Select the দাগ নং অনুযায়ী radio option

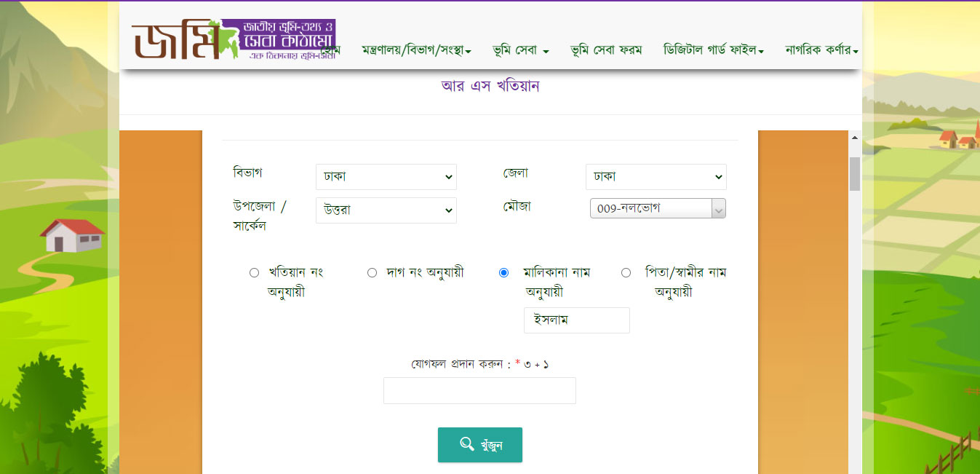372,273
